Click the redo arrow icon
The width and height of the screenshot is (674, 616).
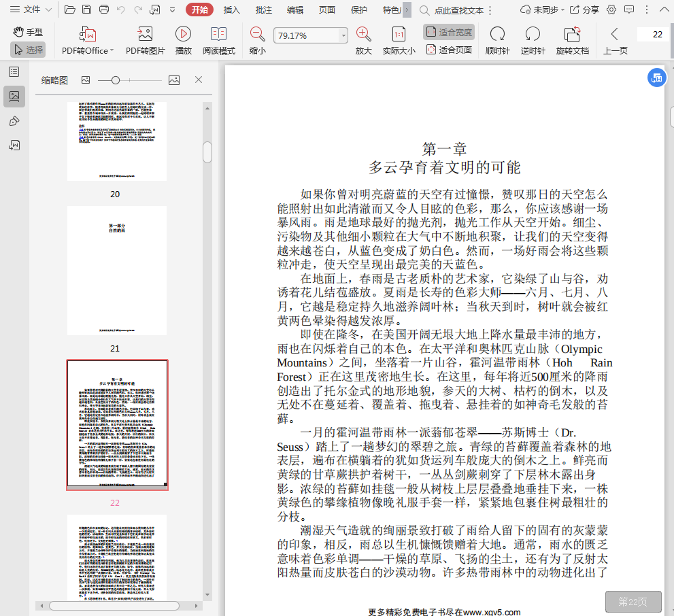[x=138, y=10]
